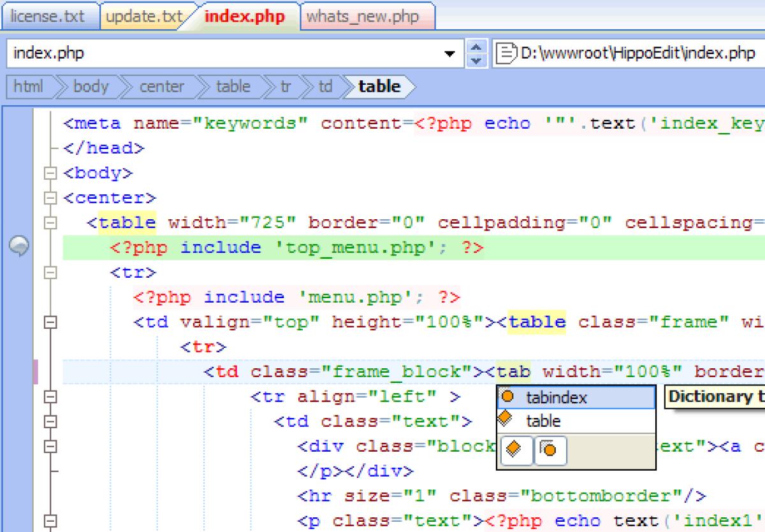The width and height of the screenshot is (765, 532).
Task: Toggle the diamond keyword filter in the completion popup
Action: coord(515,450)
